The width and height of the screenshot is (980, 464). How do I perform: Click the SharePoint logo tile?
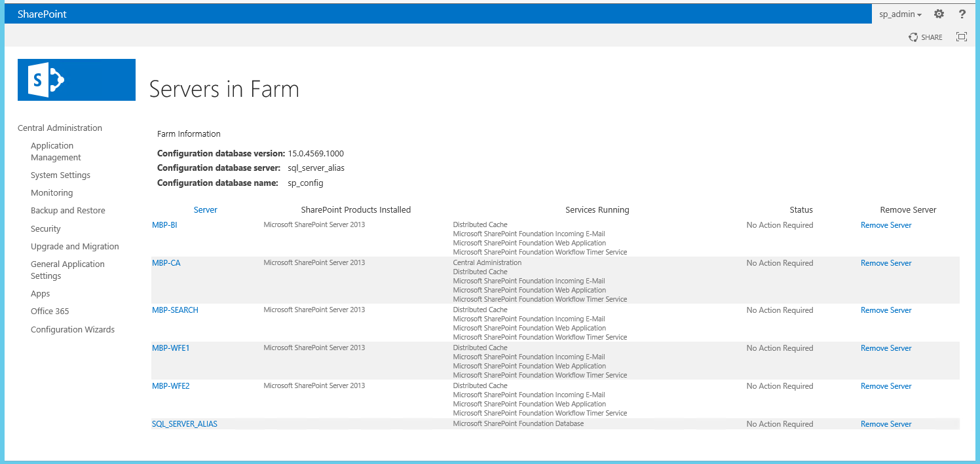click(x=77, y=80)
